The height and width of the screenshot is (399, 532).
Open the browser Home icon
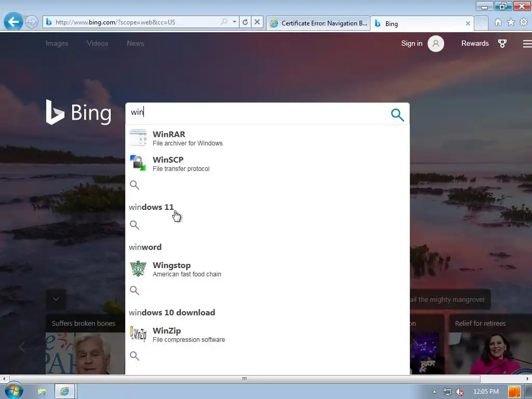tap(498, 22)
